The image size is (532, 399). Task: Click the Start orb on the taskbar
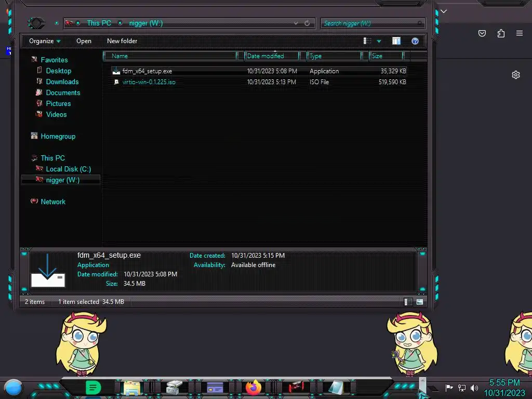coord(14,388)
